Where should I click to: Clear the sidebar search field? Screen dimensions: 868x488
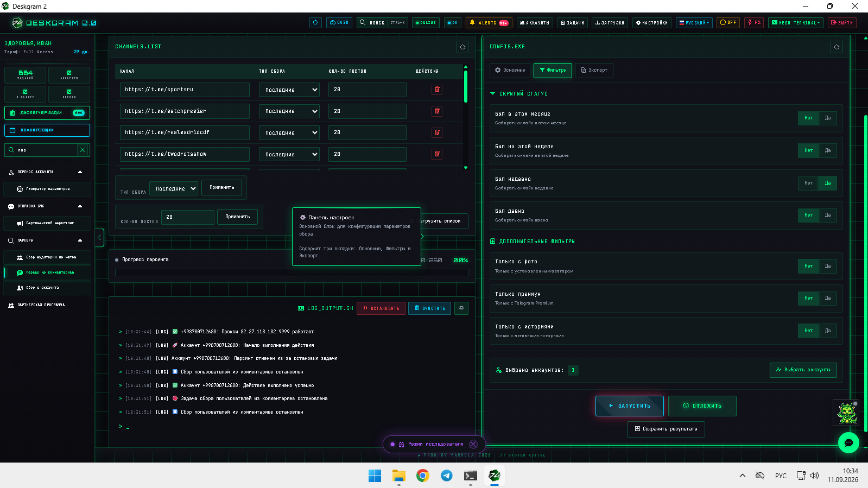tap(83, 150)
